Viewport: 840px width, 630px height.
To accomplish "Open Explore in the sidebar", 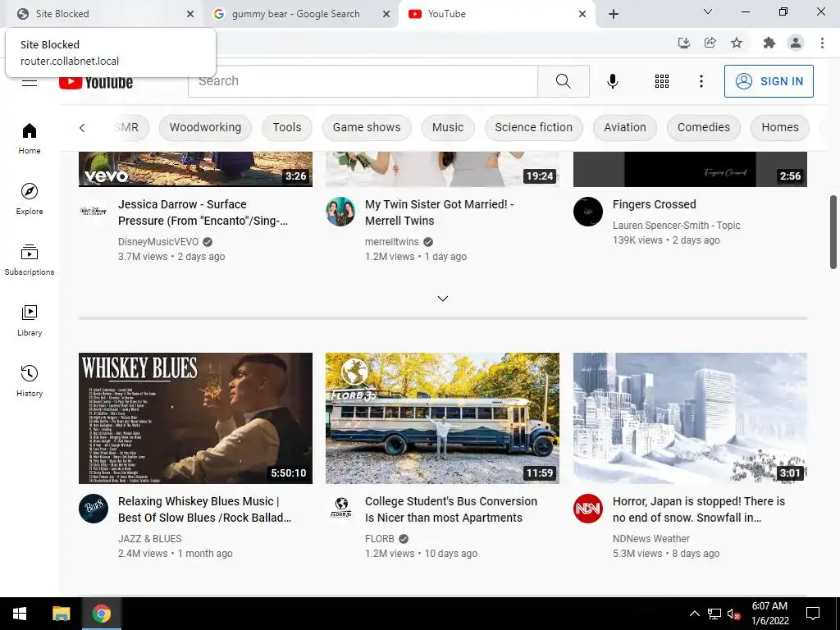I will [x=30, y=199].
